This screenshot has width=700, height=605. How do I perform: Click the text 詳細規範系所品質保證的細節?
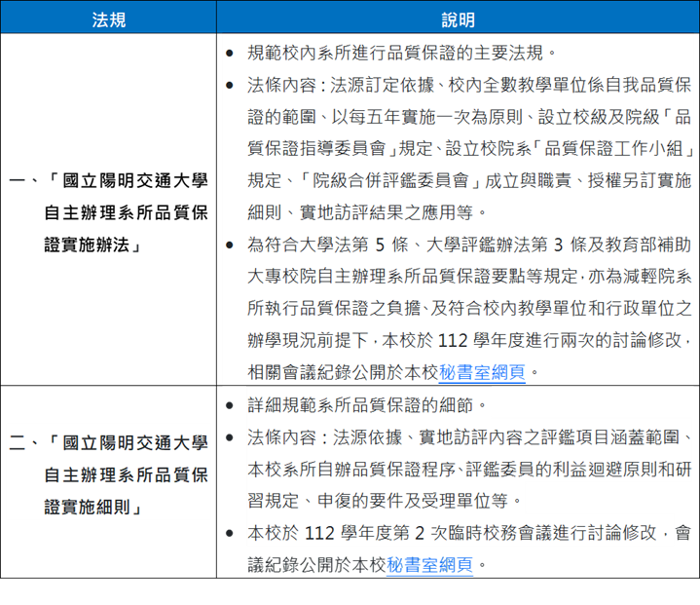point(367,405)
